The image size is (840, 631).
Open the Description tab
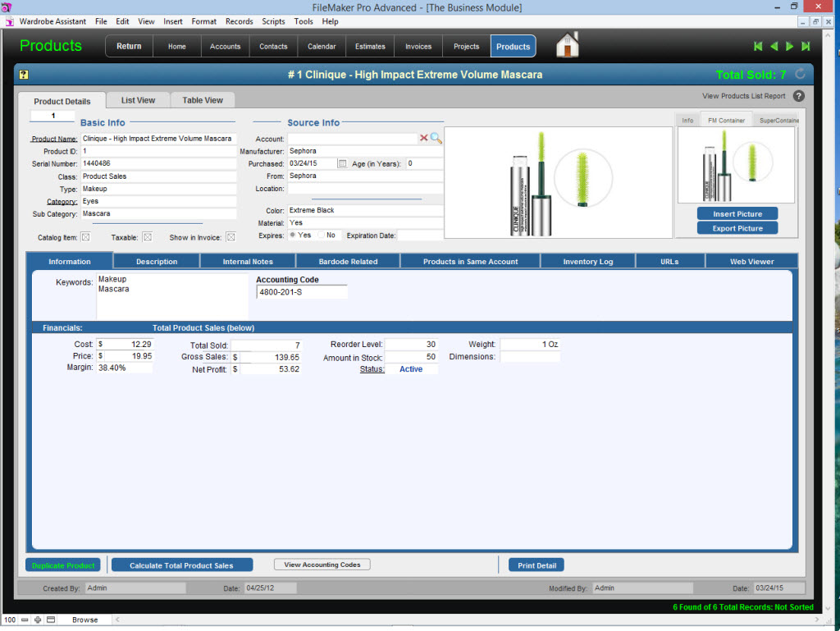tap(157, 262)
